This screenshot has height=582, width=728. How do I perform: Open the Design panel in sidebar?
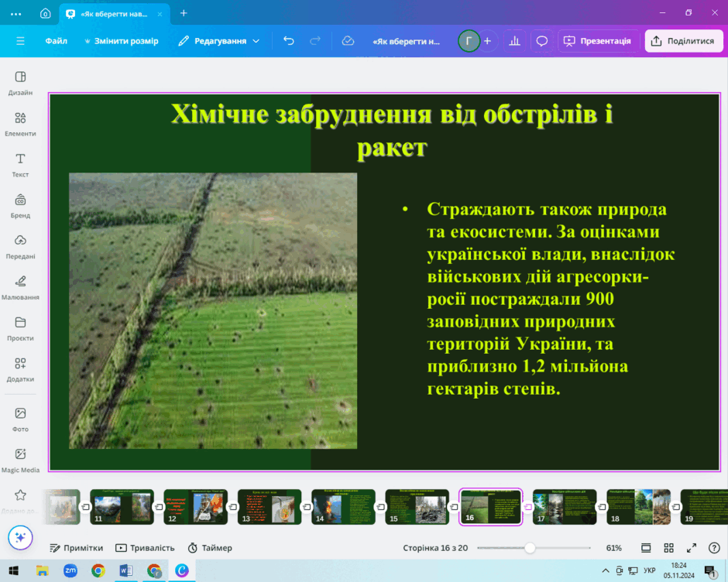(x=20, y=83)
